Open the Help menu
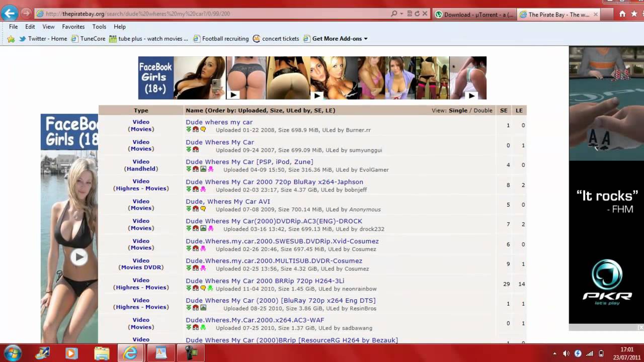This screenshot has width=644, height=362. click(x=120, y=27)
